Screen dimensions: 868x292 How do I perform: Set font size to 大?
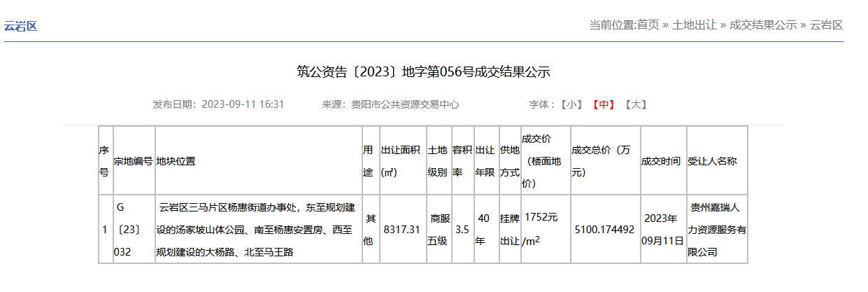[635, 104]
